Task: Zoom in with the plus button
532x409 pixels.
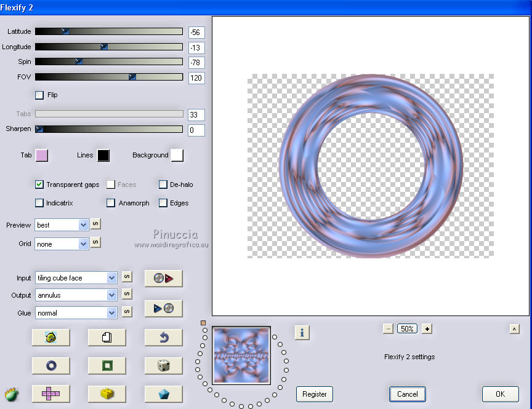Action: pyautogui.click(x=427, y=328)
